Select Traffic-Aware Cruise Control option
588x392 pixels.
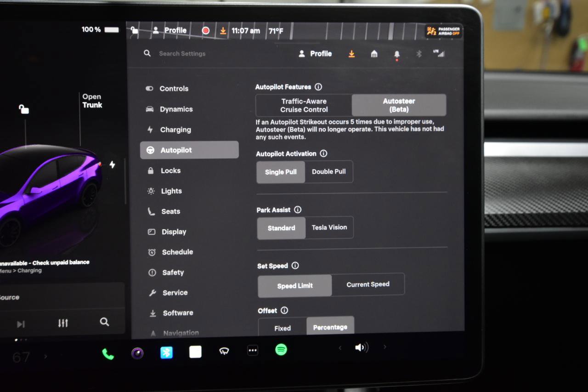(x=304, y=105)
